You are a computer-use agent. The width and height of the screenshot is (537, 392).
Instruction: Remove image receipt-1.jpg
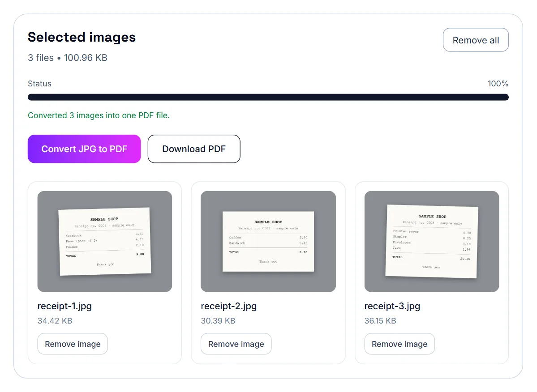coord(73,344)
